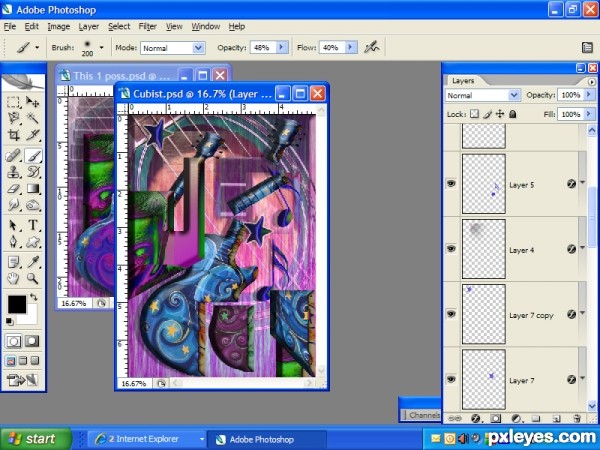Select the Eyedropper tool
The height and width of the screenshot is (450, 600).
pyautogui.click(x=33, y=262)
